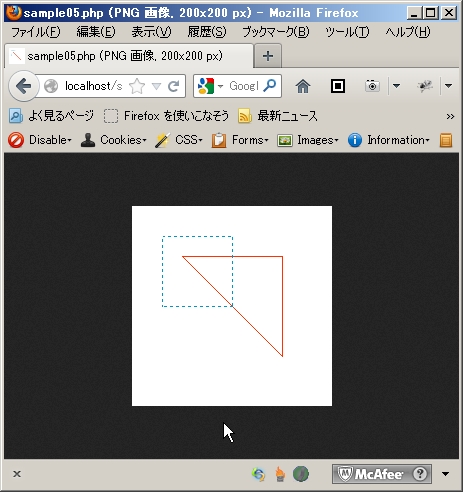The height and width of the screenshot is (492, 463).
Task: Click the flame icon in status bar
Action: pos(280,474)
